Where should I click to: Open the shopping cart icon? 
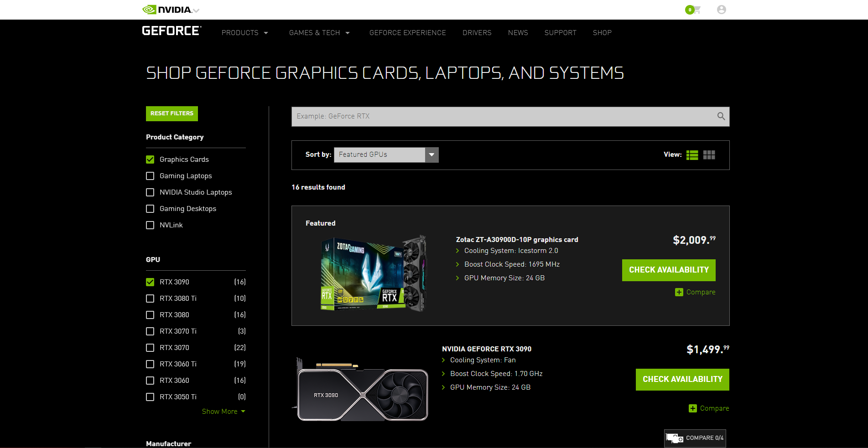(696, 10)
